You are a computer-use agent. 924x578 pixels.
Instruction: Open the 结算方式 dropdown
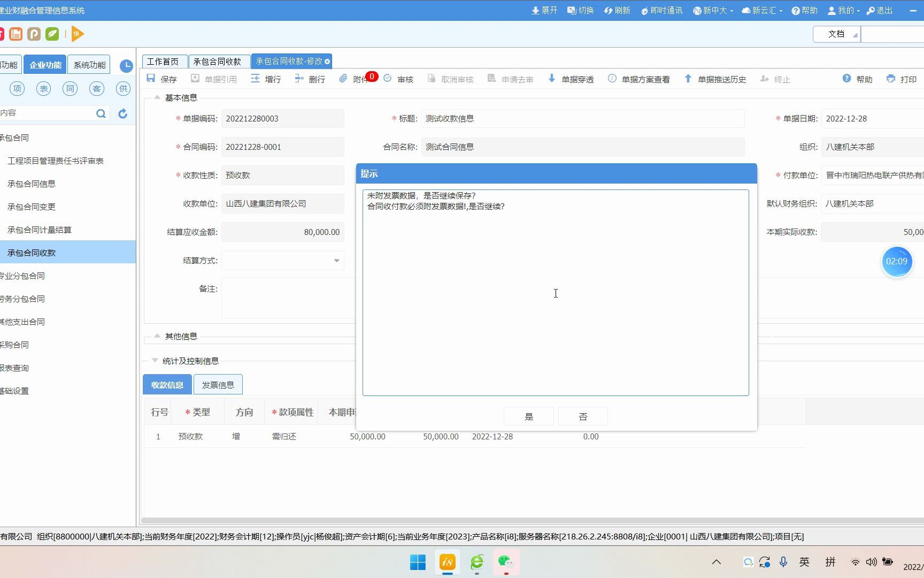pyautogui.click(x=336, y=261)
